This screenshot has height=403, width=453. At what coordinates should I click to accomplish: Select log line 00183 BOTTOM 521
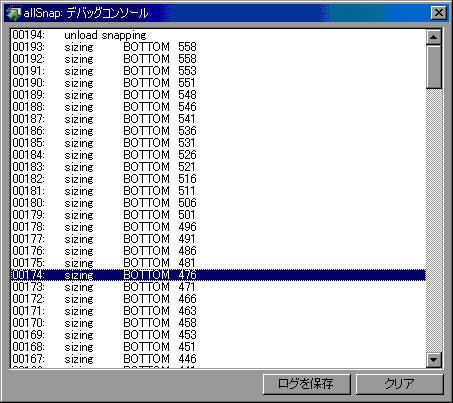(218, 167)
